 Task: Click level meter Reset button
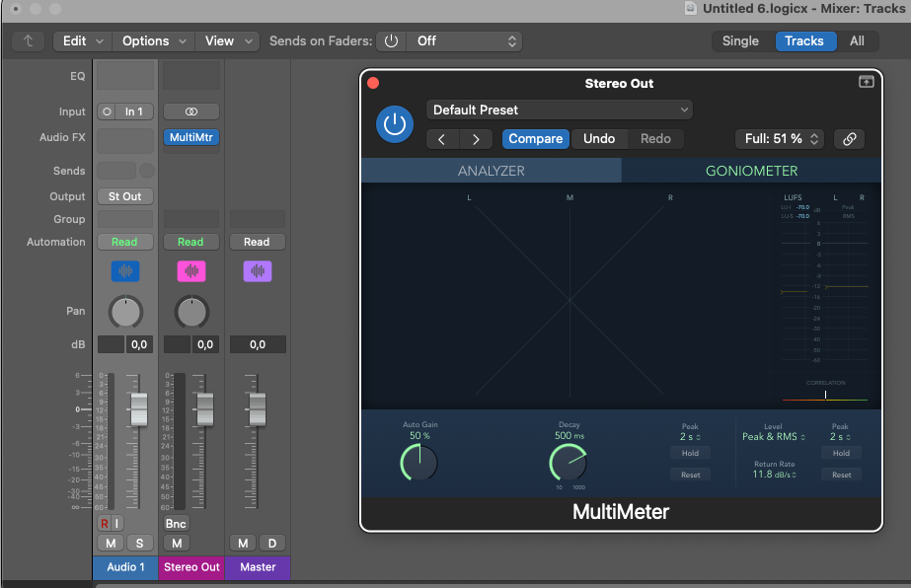pos(841,475)
